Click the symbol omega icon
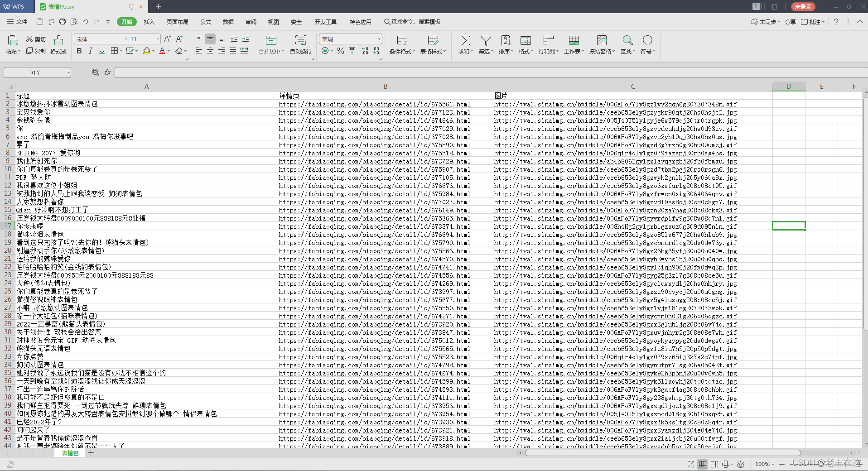 pos(647,40)
